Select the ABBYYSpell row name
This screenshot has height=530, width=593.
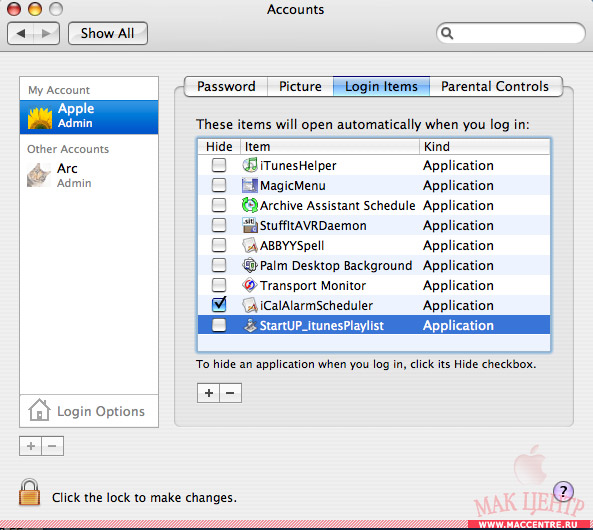(292, 246)
